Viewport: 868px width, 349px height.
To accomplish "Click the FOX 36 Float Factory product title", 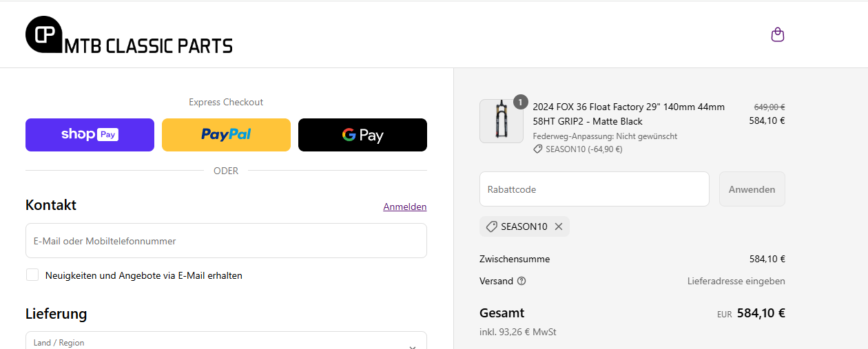I will tap(628, 114).
